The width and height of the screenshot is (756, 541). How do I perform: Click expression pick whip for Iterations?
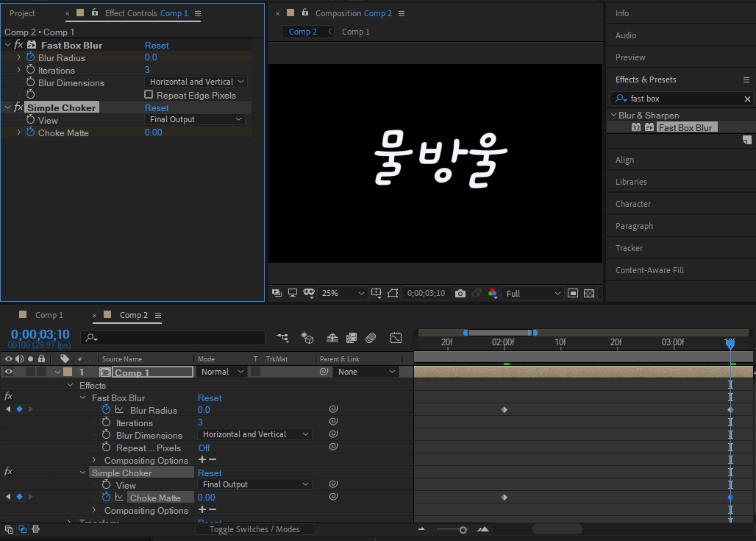(x=333, y=421)
